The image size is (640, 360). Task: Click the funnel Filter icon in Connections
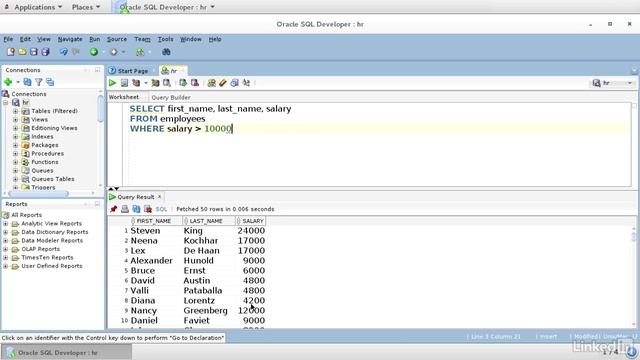[x=39, y=82]
